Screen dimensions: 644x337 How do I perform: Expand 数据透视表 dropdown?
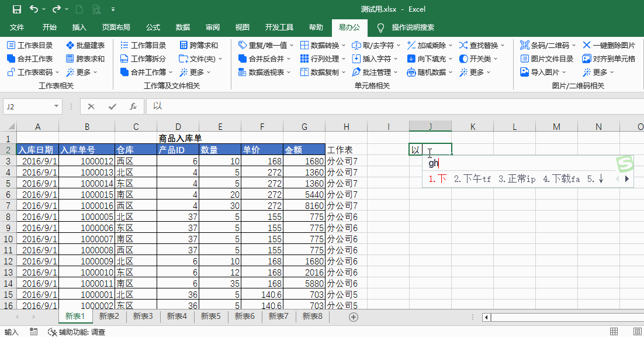point(289,73)
